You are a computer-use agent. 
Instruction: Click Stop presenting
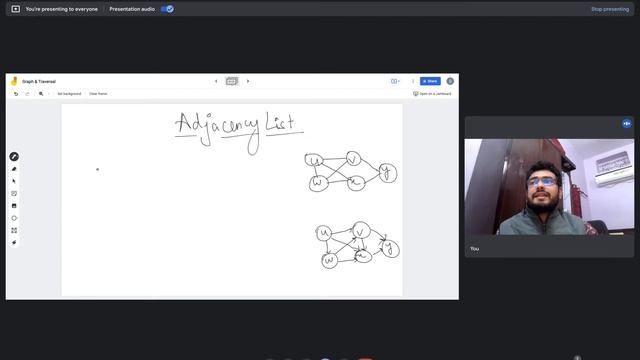pyautogui.click(x=610, y=9)
